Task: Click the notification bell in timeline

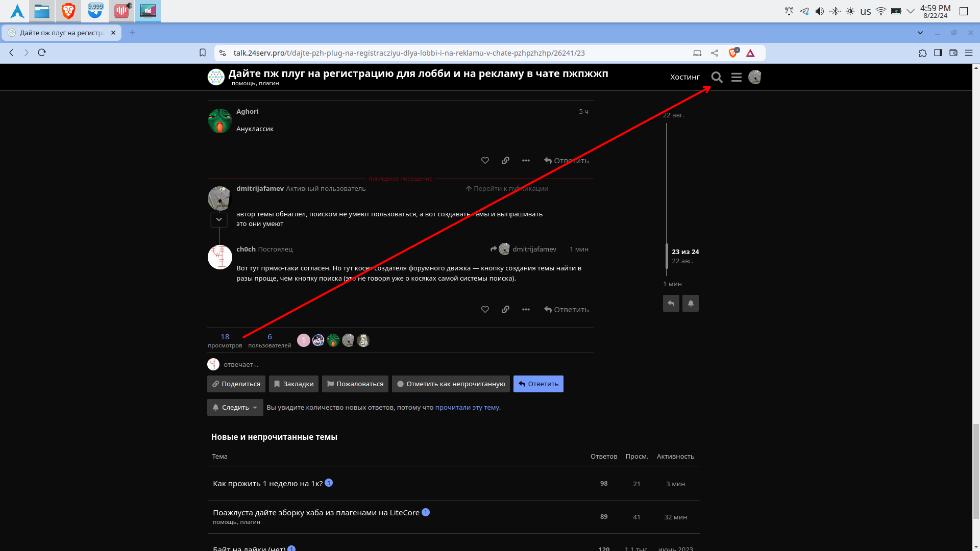Action: coord(690,304)
